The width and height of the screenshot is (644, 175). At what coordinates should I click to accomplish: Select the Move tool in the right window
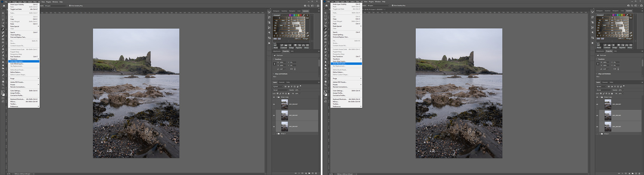click(325, 13)
